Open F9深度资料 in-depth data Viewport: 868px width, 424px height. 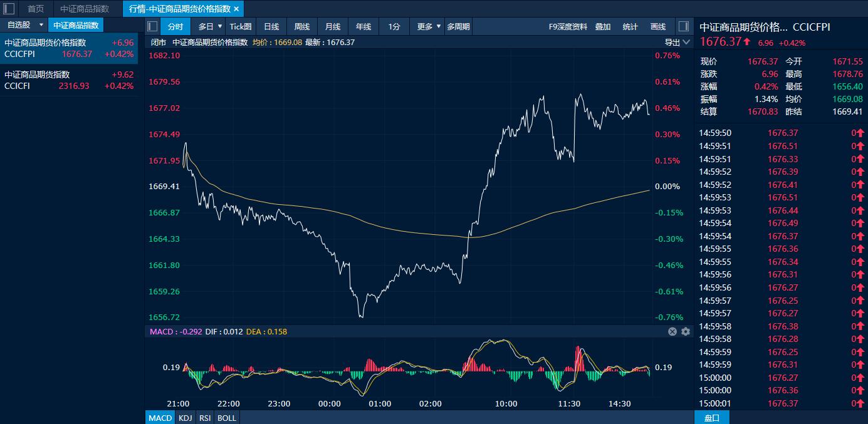[568, 26]
